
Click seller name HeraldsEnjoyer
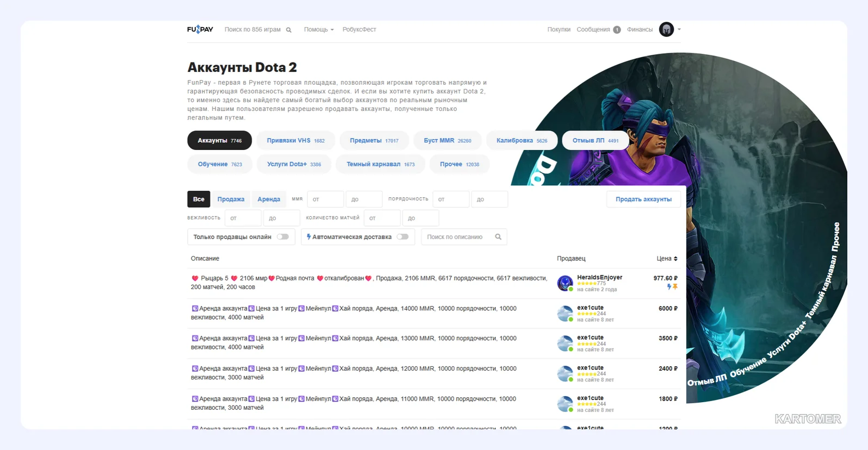pyautogui.click(x=599, y=277)
